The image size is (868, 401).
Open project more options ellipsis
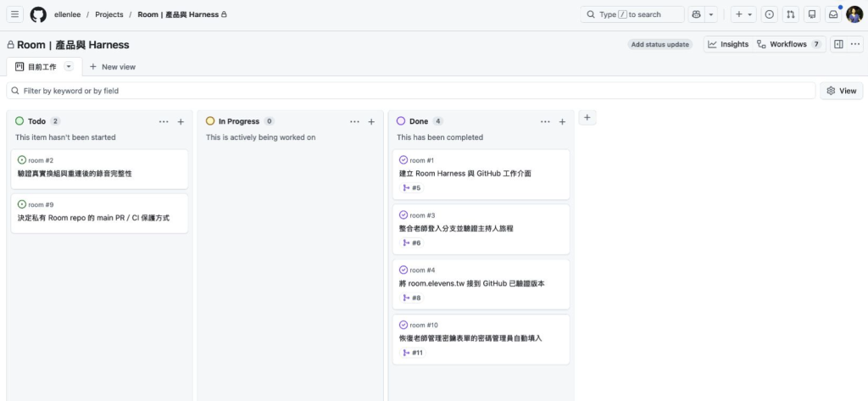click(855, 44)
